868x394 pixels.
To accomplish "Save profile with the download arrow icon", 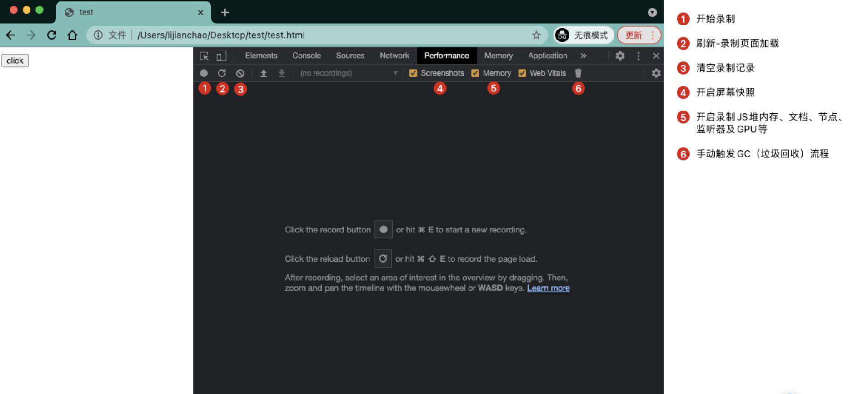I will tap(282, 73).
